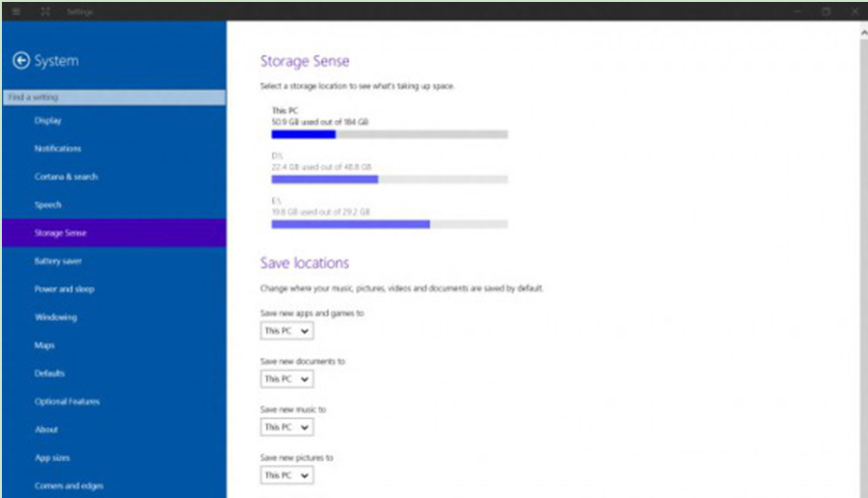Select This PC storage usage bar
Screen dimensions: 868x498
point(390,134)
